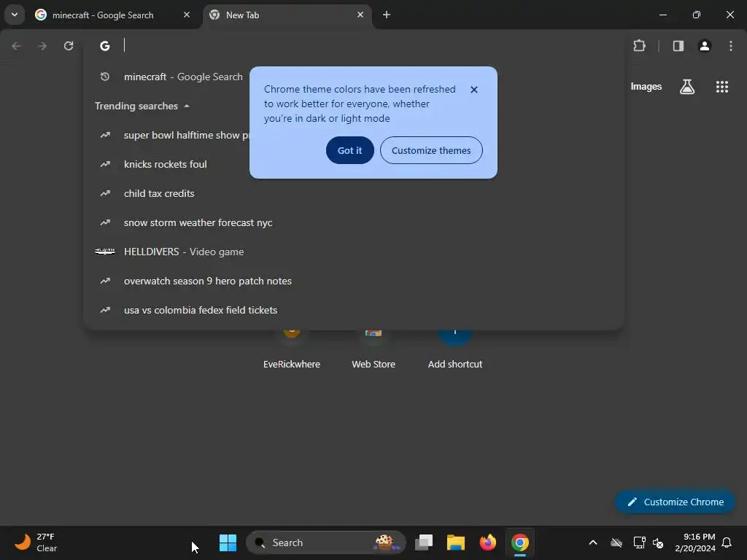Open the Windows Start menu
Viewport: 747px width, 560px height.
pyautogui.click(x=228, y=542)
